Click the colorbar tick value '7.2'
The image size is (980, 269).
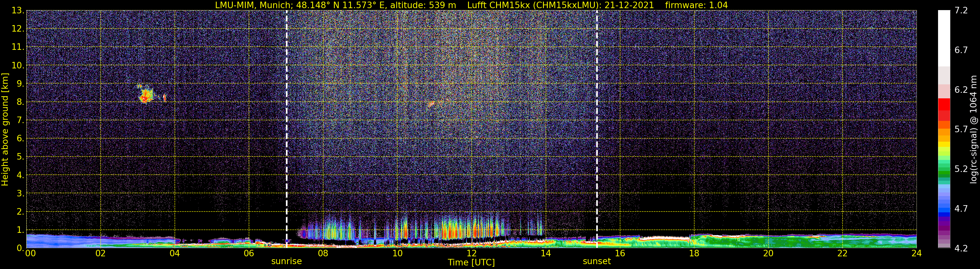click(x=961, y=11)
